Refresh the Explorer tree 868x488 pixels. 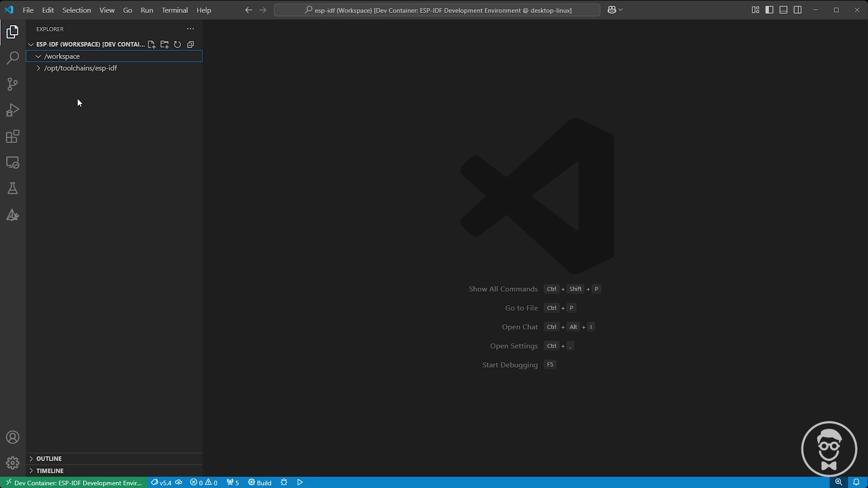coord(177,44)
